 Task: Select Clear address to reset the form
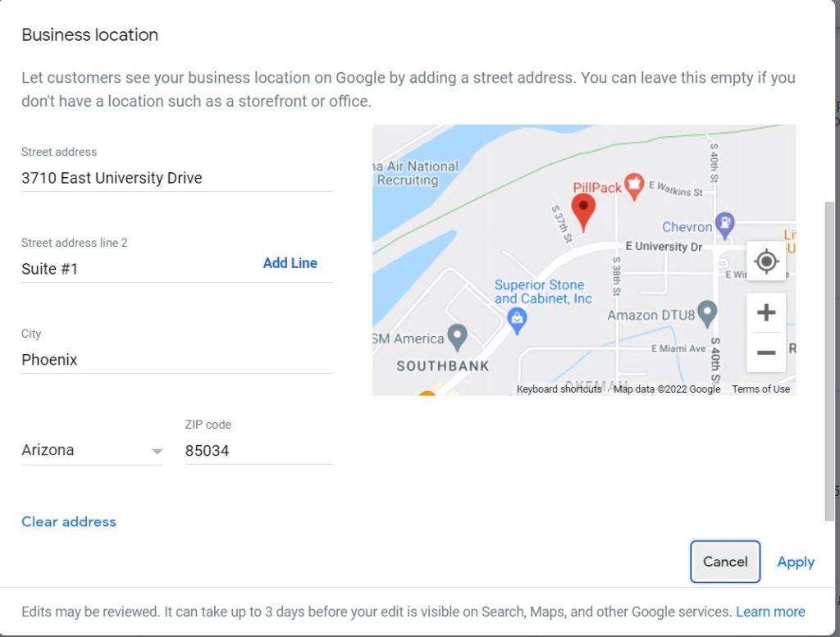(x=69, y=521)
